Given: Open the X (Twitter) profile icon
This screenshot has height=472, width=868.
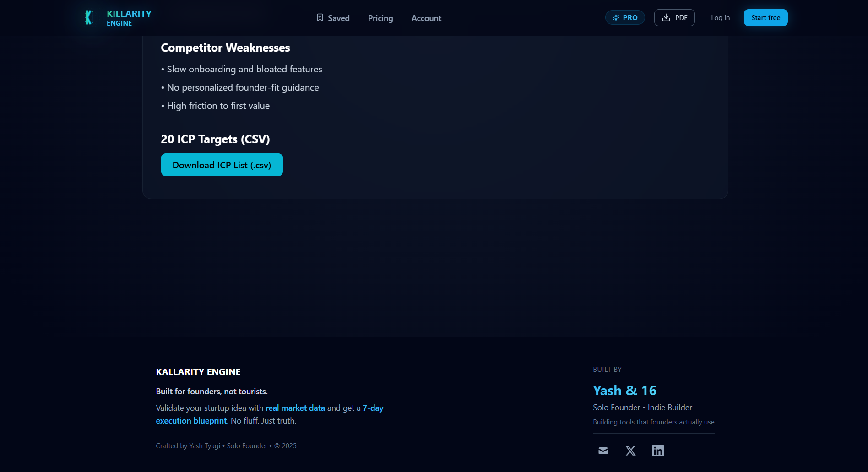Looking at the screenshot, I should coord(630,451).
